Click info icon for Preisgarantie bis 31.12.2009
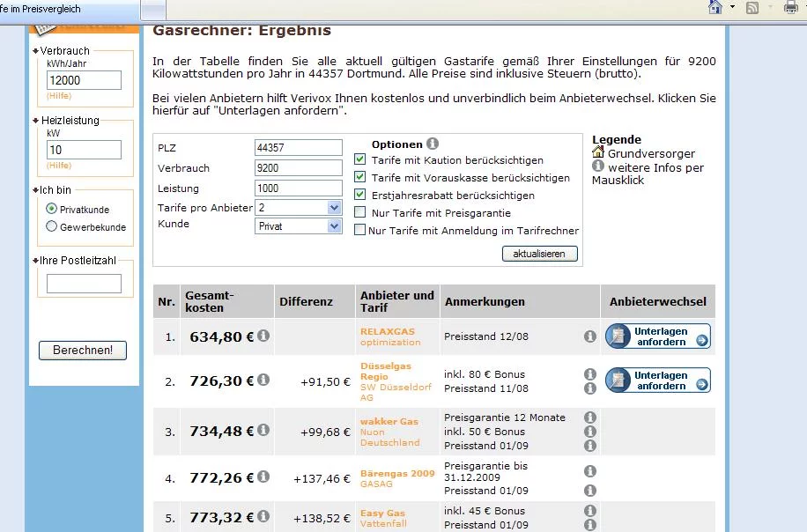This screenshot has height=532, width=807. (590, 471)
